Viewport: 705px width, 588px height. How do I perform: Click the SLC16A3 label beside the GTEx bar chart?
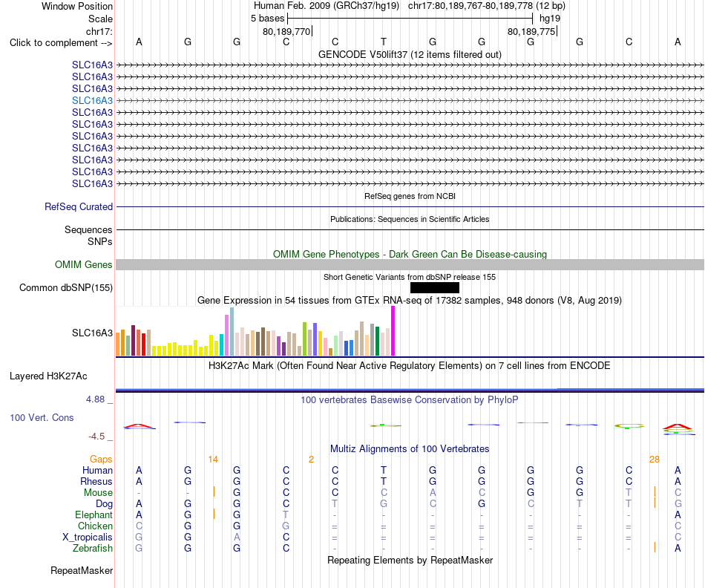tap(92, 333)
